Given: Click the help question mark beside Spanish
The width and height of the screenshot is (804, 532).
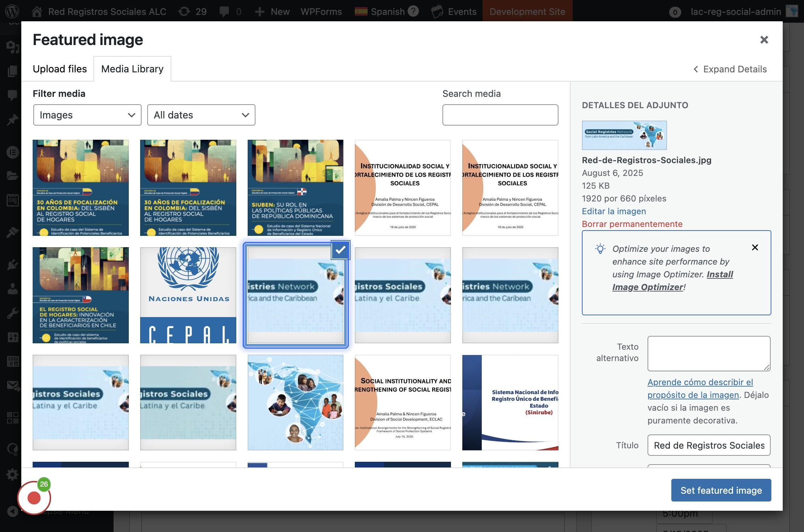Looking at the screenshot, I should pyautogui.click(x=413, y=11).
